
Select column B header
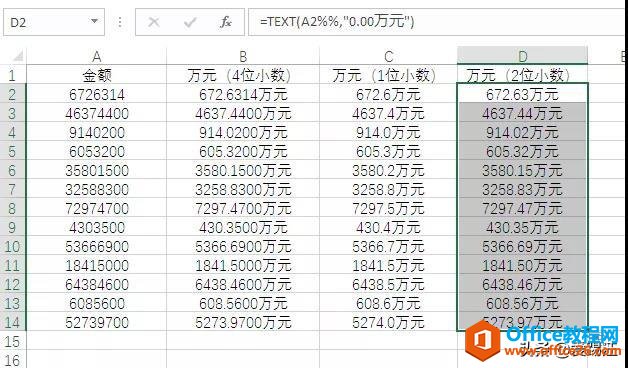pos(243,56)
